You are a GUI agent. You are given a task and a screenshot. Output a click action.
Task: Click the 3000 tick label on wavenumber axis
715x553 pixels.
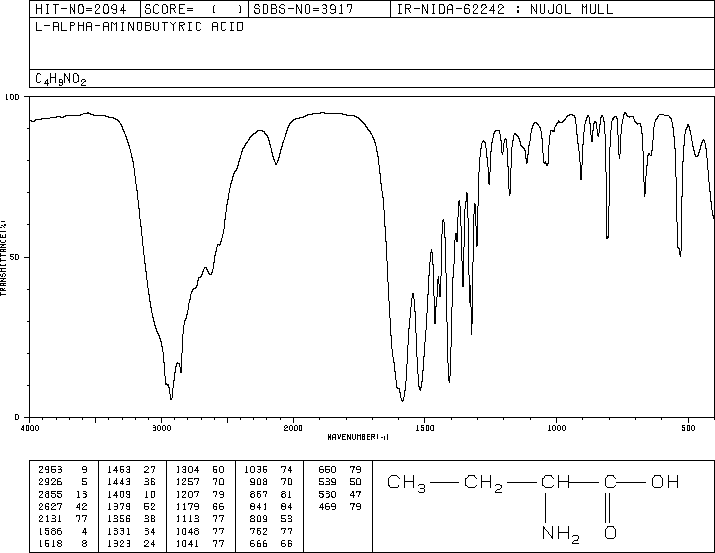[161, 428]
